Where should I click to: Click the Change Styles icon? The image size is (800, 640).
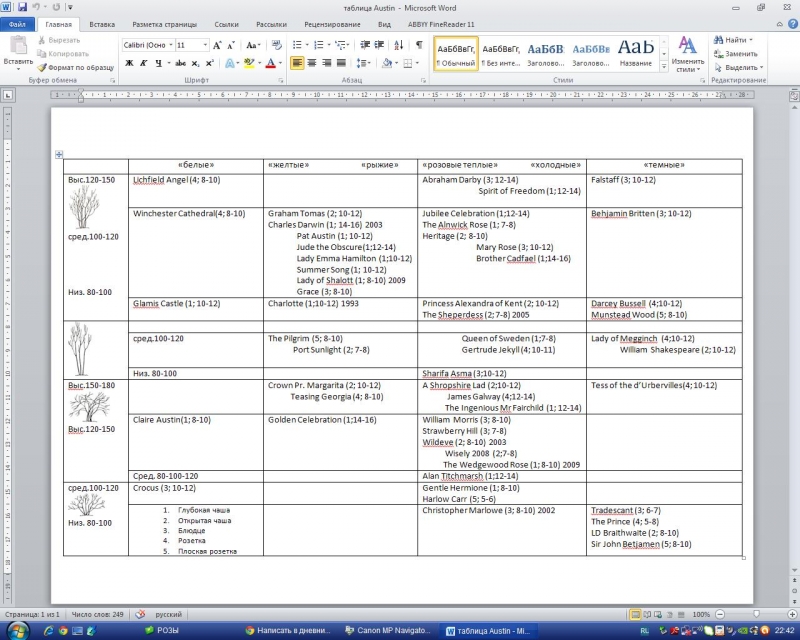coord(687,53)
